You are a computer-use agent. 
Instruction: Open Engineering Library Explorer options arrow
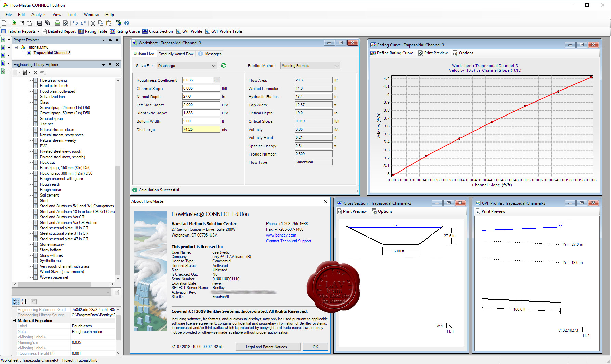(103, 65)
